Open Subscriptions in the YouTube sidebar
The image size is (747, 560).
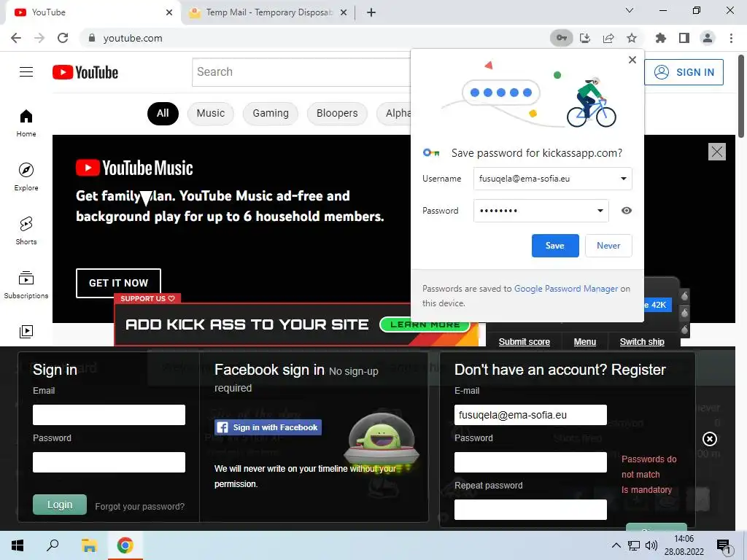pos(26,285)
